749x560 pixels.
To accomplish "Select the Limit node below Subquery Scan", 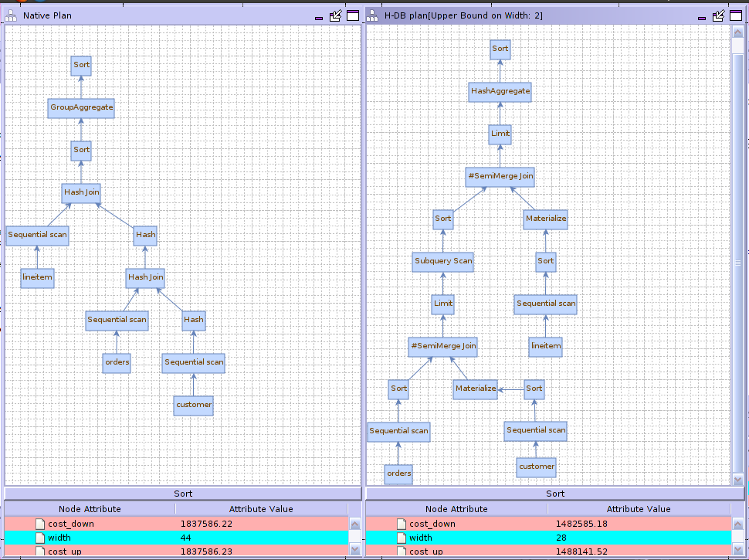I will click(x=442, y=304).
